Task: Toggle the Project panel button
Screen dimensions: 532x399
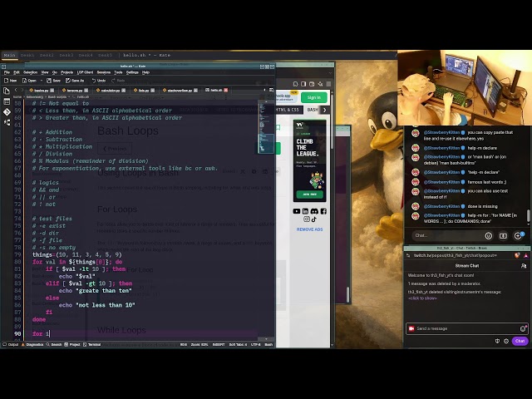Action: pos(72,344)
